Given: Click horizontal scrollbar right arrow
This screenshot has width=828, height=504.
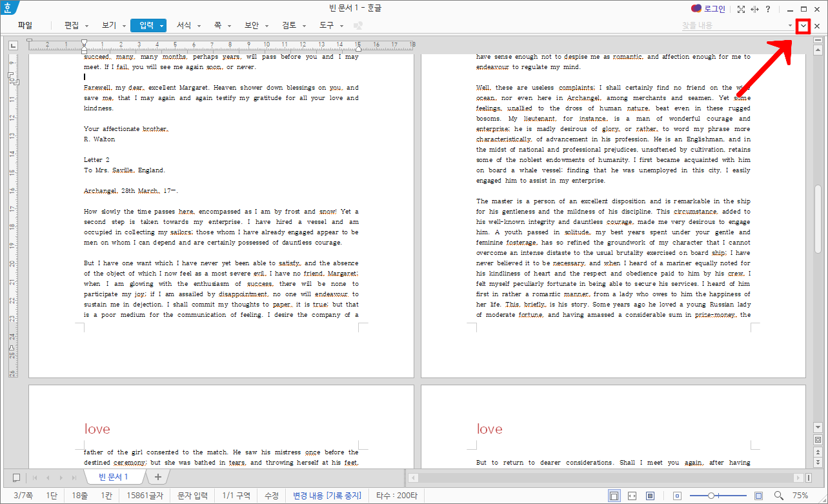Looking at the screenshot, I should tap(798, 478).
